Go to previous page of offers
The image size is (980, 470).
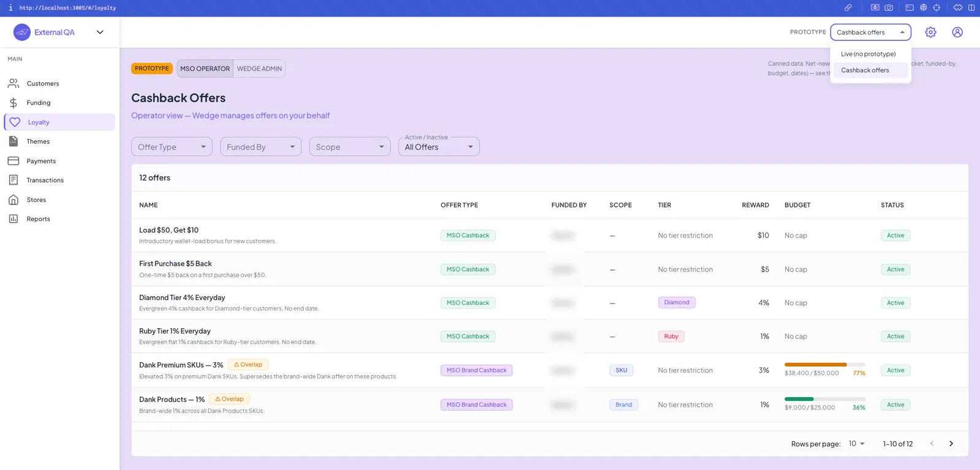click(x=932, y=444)
